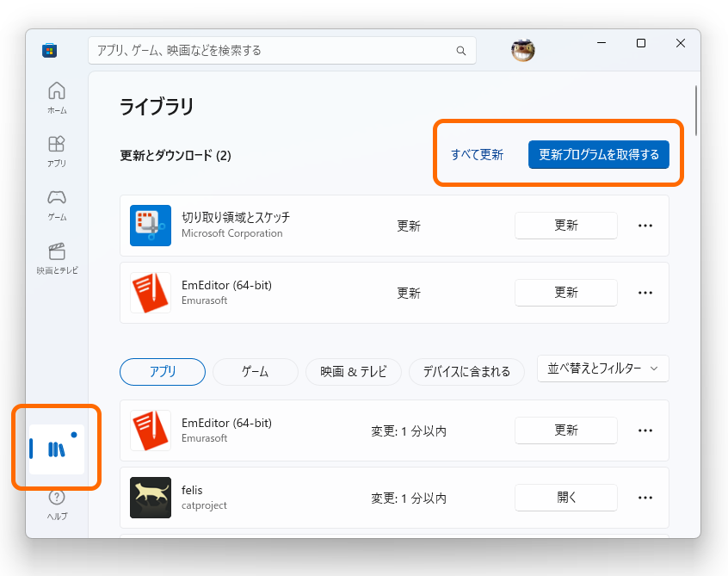Screen dimensions: 728x576
Task: Click the 切り取り領域とスケッチ app icon
Action: [x=151, y=226]
